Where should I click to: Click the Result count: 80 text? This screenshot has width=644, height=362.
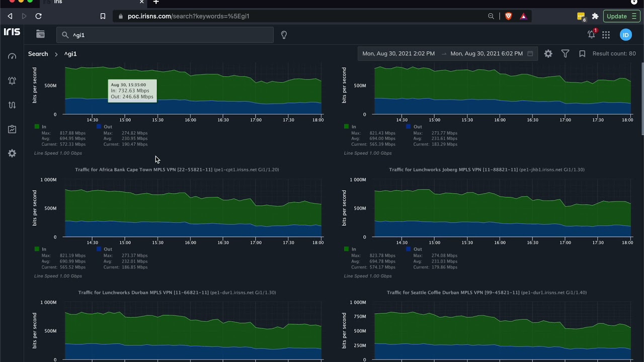click(614, 53)
